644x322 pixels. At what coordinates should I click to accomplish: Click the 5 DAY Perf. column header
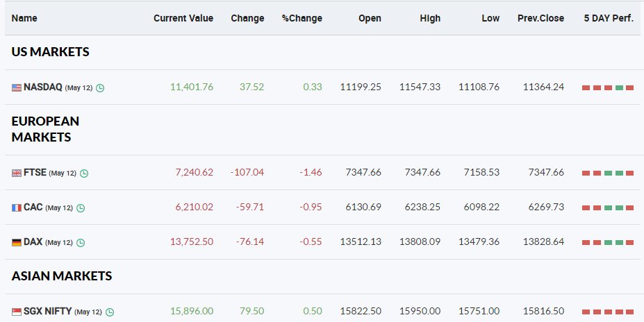click(609, 18)
